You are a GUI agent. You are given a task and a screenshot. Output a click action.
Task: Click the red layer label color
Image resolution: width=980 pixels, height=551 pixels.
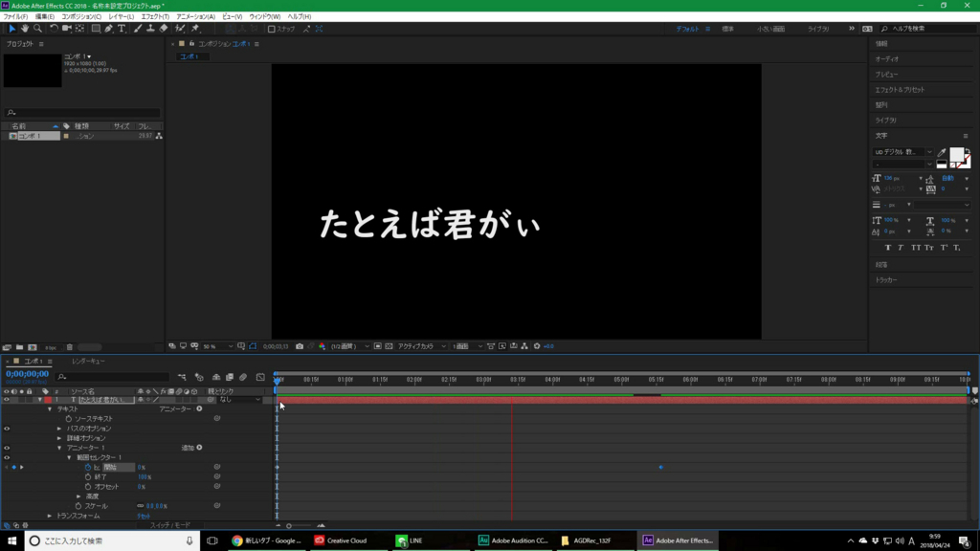click(48, 400)
